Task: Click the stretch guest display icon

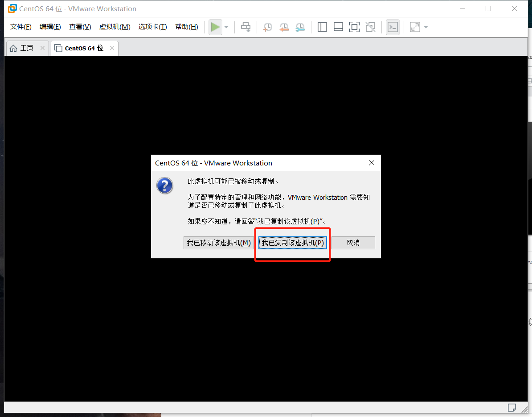Action: click(x=415, y=27)
